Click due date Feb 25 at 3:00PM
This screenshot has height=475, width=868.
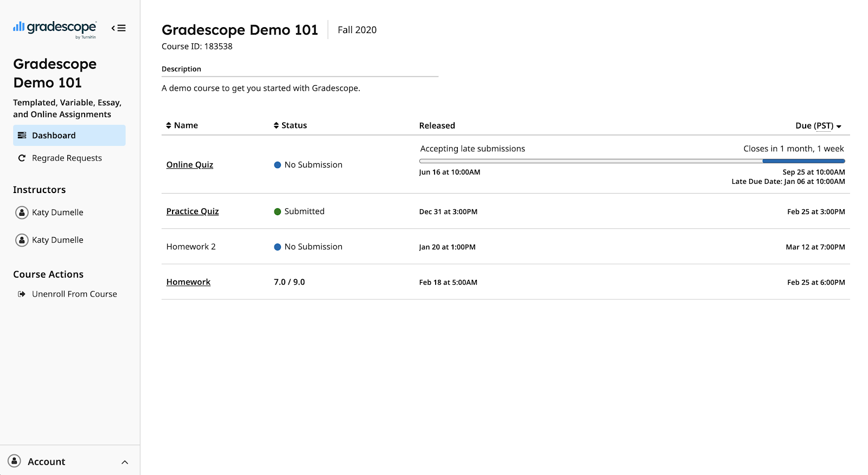[816, 212]
